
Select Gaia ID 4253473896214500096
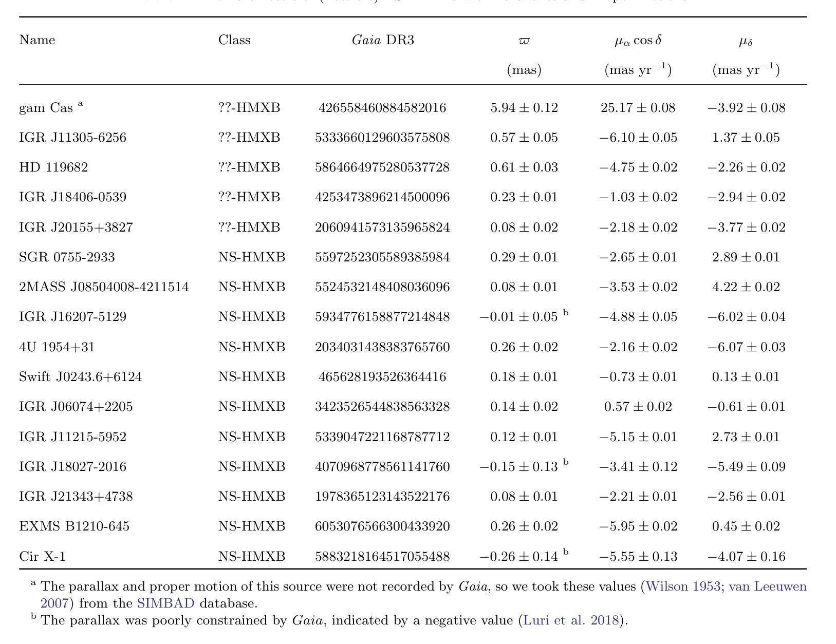coord(382,197)
